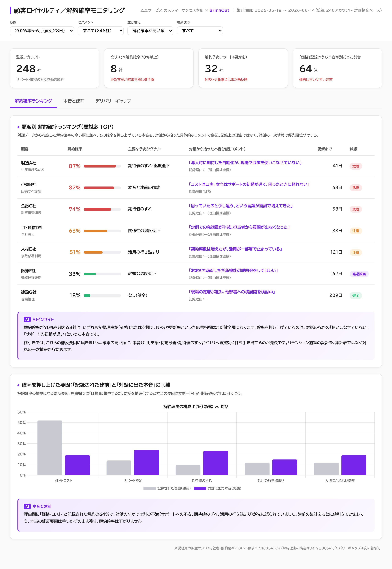Open the 更新まで filter dropdown
The height and width of the screenshot is (569, 392).
tap(200, 31)
